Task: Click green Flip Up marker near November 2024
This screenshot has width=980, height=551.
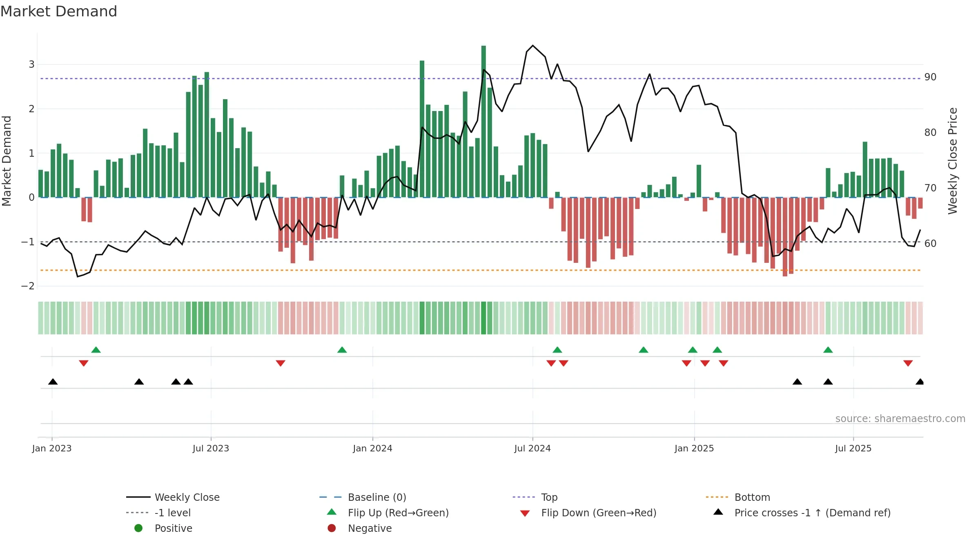Action: pyautogui.click(x=644, y=350)
